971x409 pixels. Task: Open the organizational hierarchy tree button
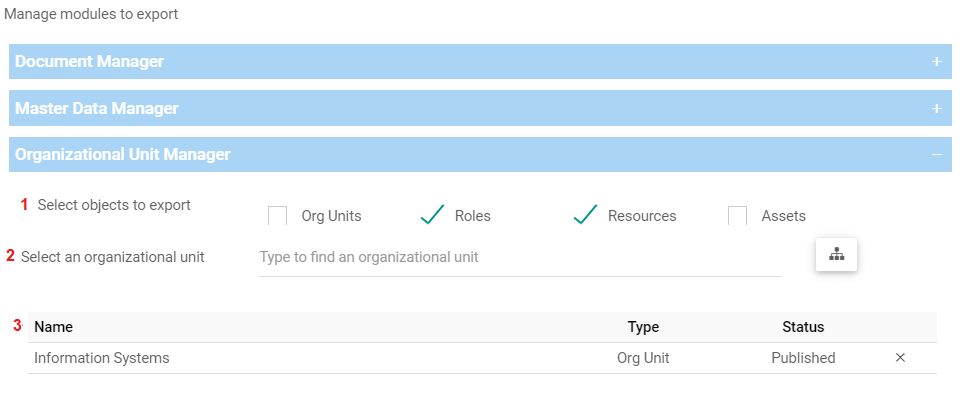coord(836,255)
